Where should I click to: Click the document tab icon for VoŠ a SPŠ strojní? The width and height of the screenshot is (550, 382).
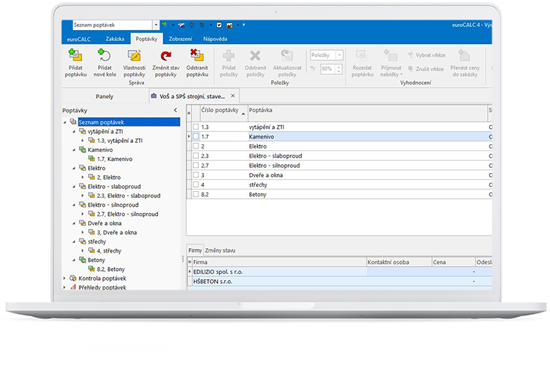(x=154, y=95)
